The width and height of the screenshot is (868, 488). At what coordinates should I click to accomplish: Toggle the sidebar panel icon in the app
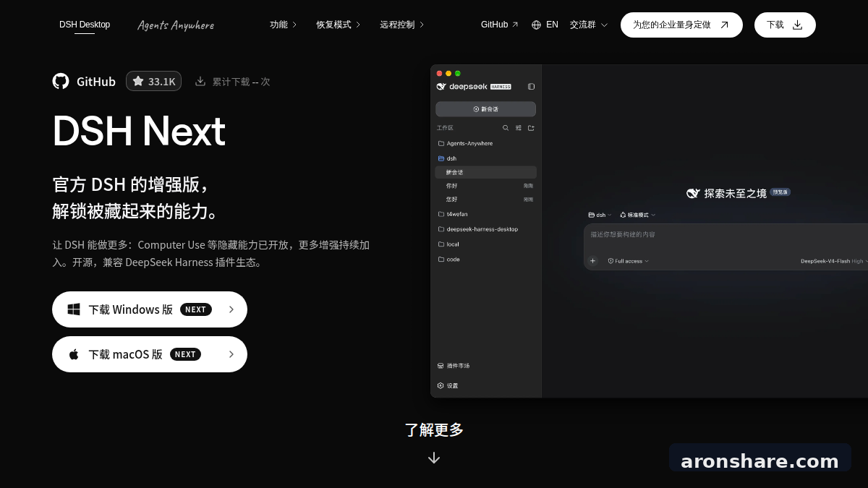point(531,86)
